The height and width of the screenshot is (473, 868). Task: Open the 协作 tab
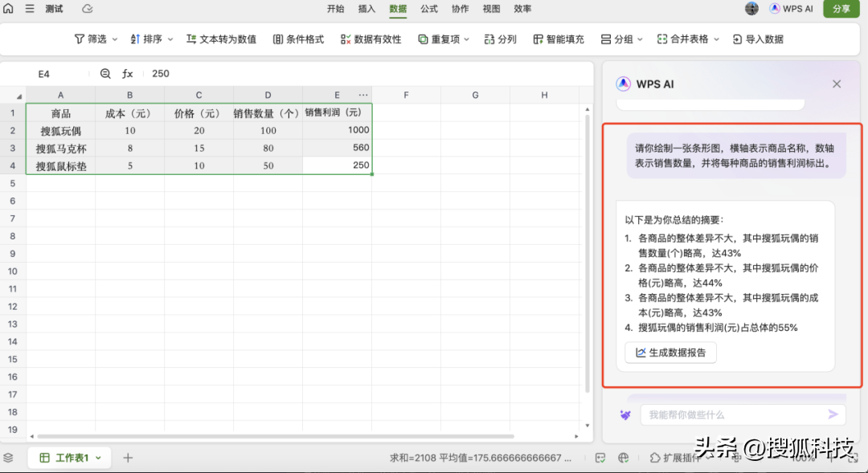point(460,9)
